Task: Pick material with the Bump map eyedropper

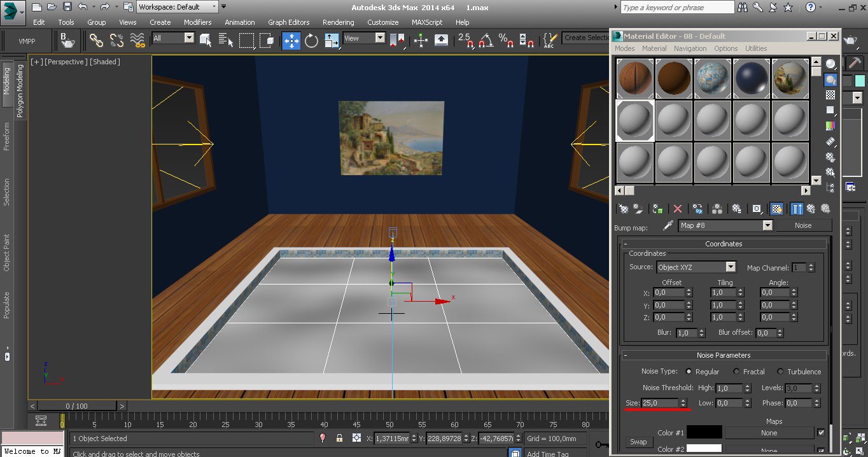Action: click(x=668, y=225)
